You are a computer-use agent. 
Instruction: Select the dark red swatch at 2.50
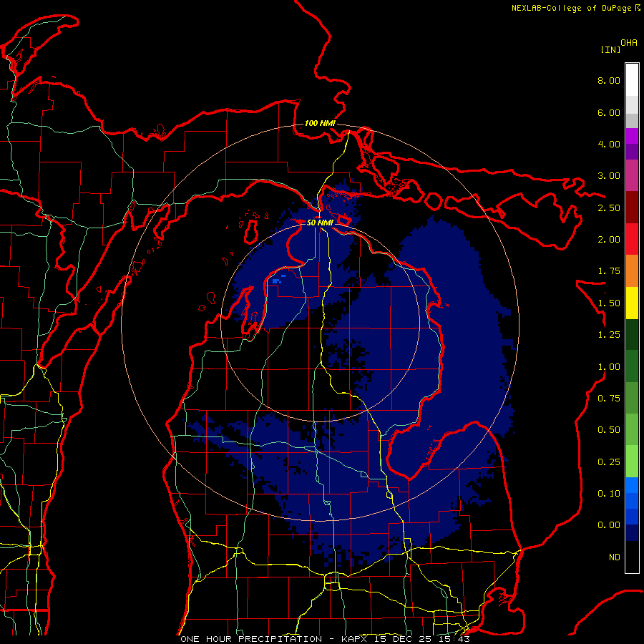click(632, 208)
